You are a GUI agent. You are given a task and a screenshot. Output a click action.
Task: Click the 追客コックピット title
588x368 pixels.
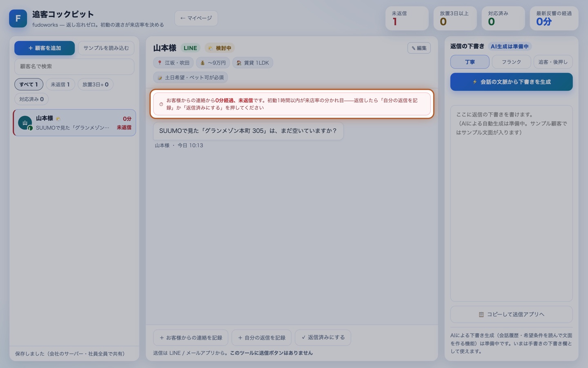63,14
